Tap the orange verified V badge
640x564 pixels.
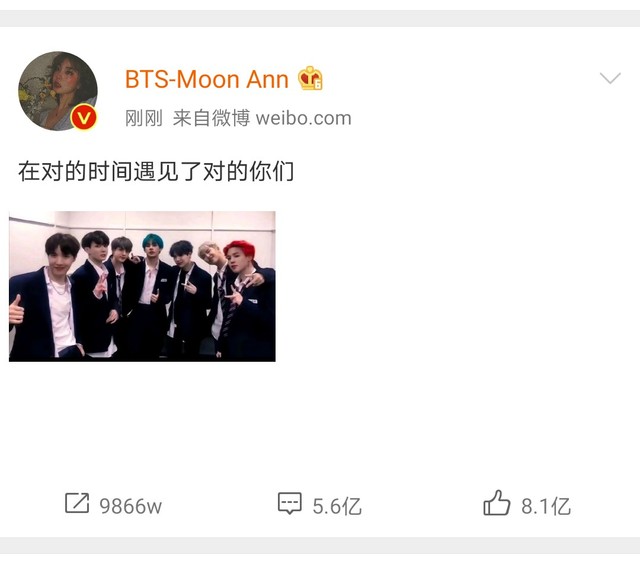point(84,118)
